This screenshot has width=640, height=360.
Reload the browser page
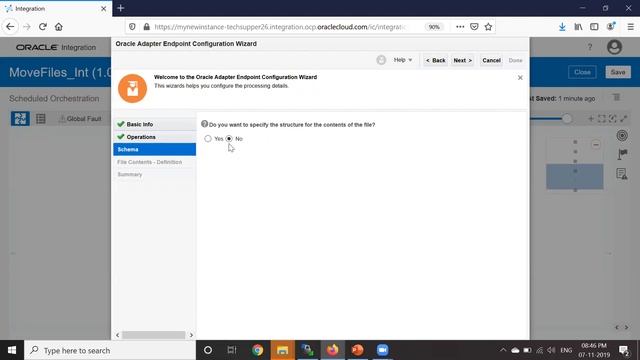coord(42,27)
